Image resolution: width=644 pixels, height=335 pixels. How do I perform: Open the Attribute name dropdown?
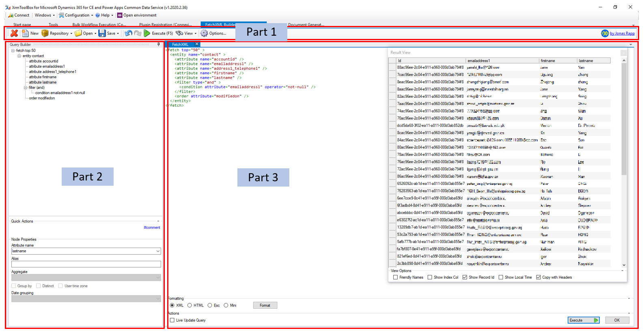[158, 251]
